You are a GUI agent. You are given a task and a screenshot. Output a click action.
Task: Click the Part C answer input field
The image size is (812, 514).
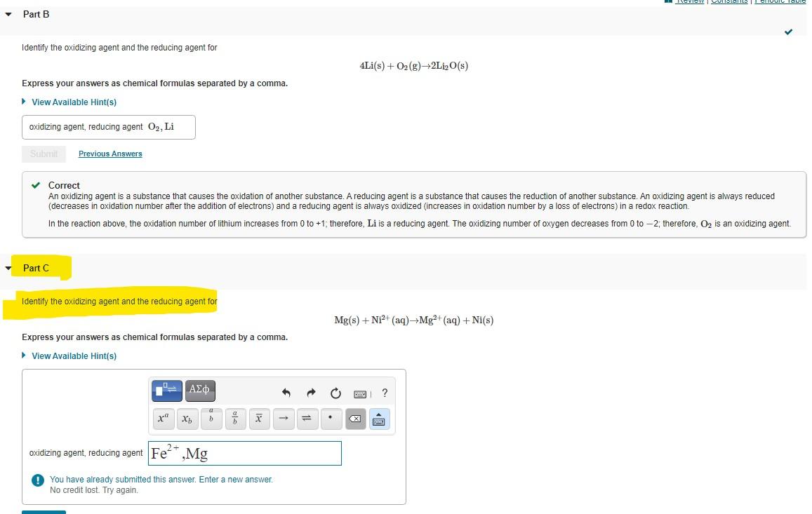pos(245,454)
